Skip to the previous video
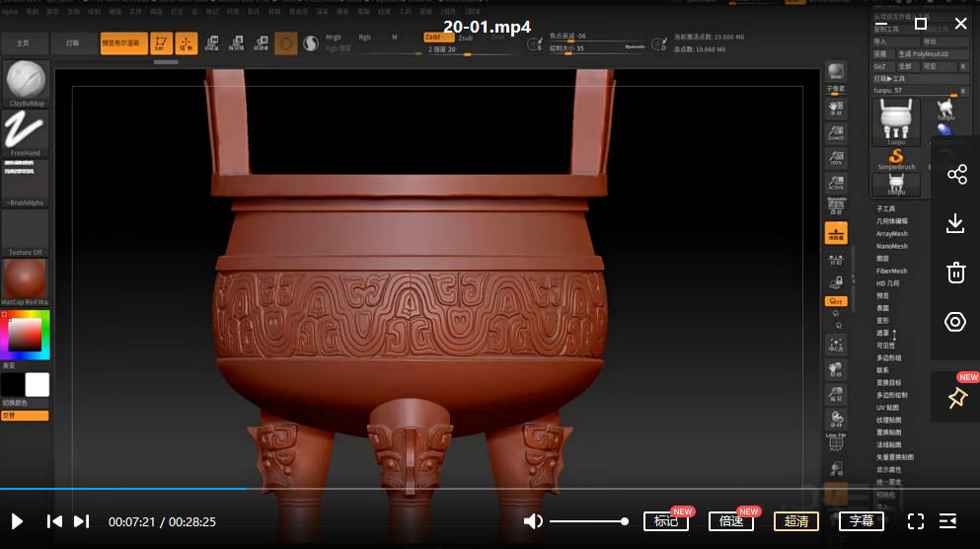 (55, 521)
